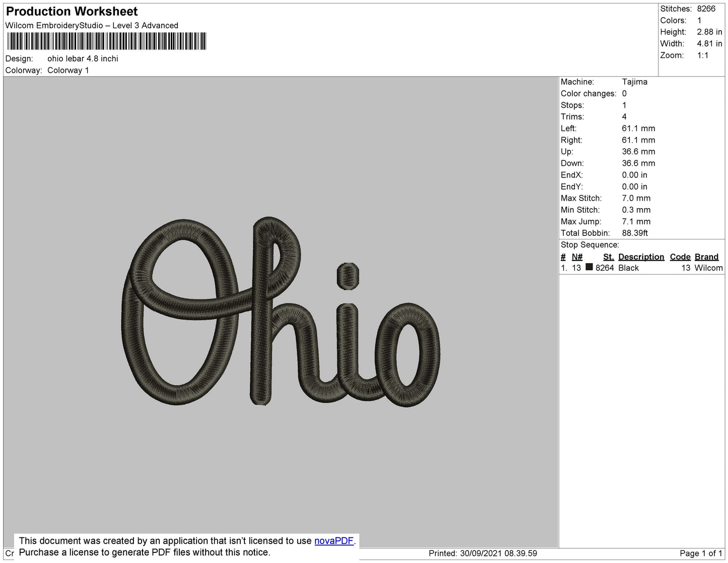Click the embroidered Ohio design preview
Screen dimensions: 728x563
point(281,311)
